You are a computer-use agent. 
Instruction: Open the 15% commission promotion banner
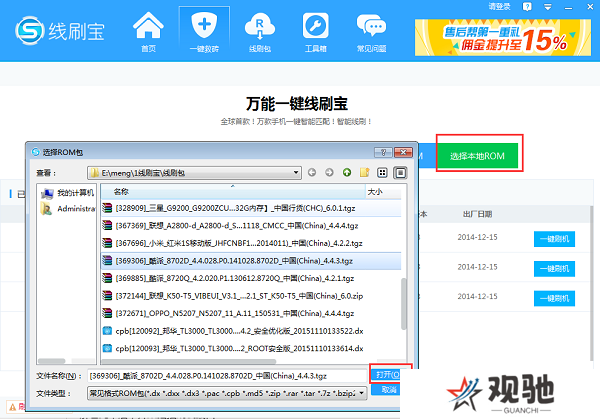[x=503, y=37]
